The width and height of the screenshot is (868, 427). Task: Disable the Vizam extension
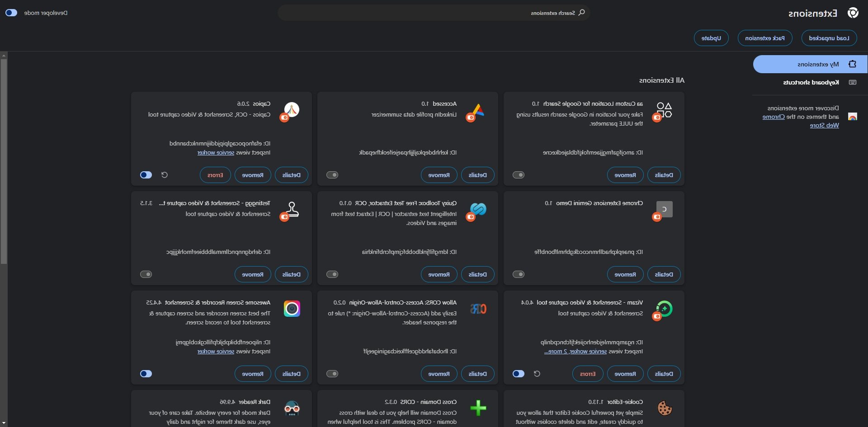pos(519,374)
